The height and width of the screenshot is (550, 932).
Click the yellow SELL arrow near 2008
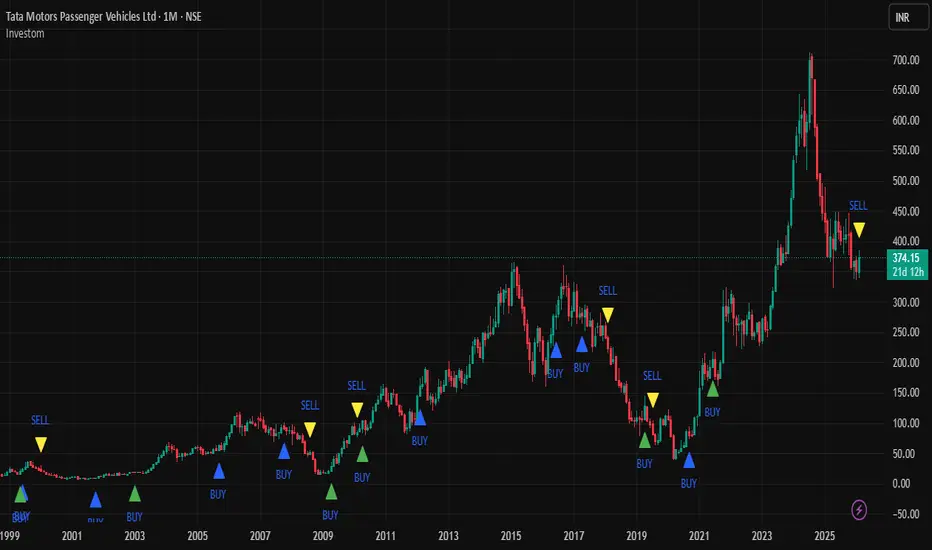click(x=310, y=429)
